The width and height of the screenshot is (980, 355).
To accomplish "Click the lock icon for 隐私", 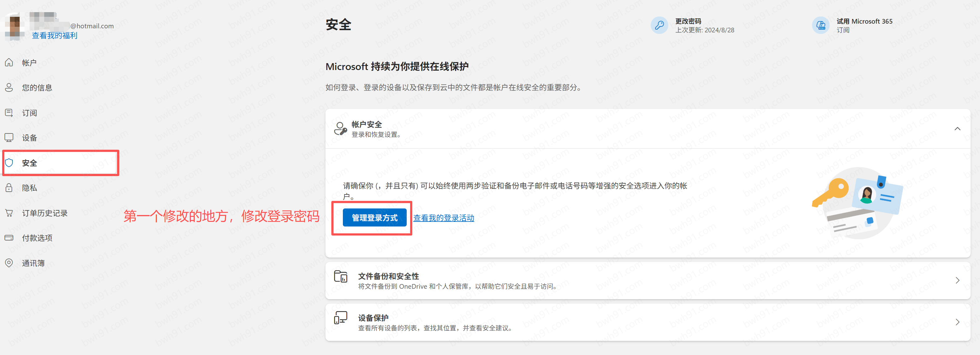I will tap(9, 188).
